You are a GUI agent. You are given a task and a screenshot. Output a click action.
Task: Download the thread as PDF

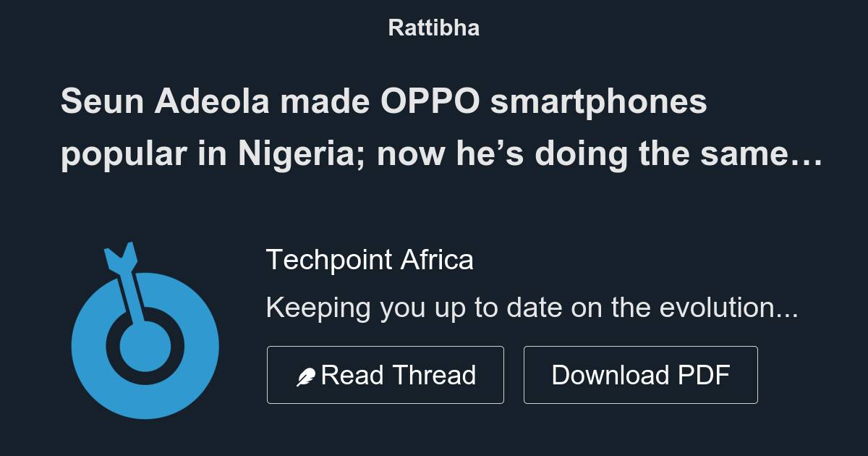click(640, 374)
